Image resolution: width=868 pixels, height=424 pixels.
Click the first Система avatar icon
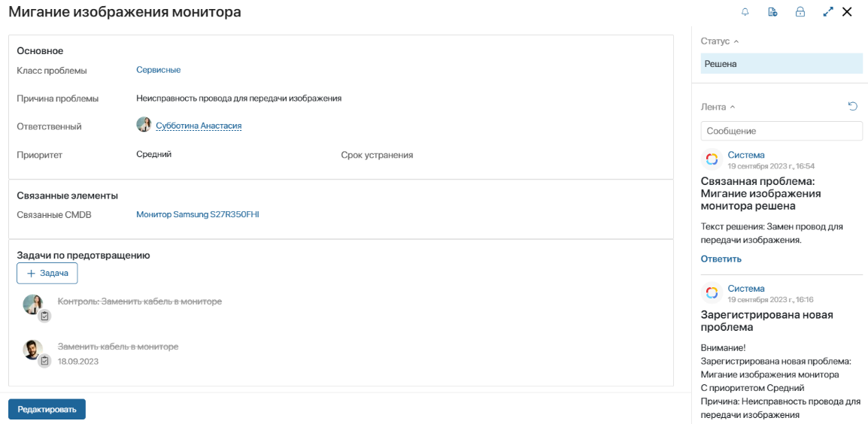pos(712,159)
